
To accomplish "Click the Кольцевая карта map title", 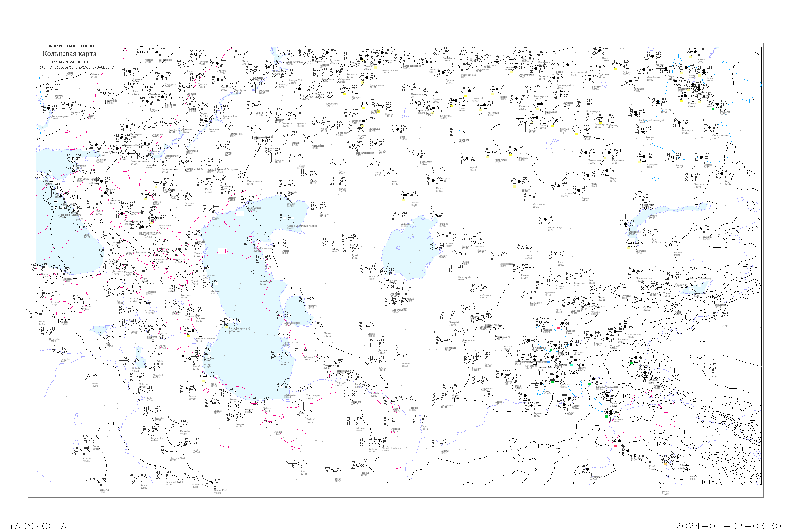I will tap(69, 54).
